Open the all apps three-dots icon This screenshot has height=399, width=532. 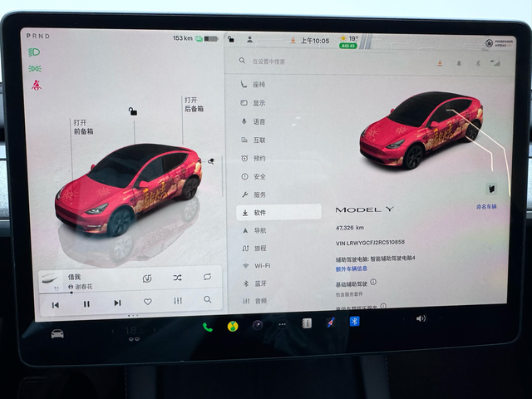tap(283, 324)
